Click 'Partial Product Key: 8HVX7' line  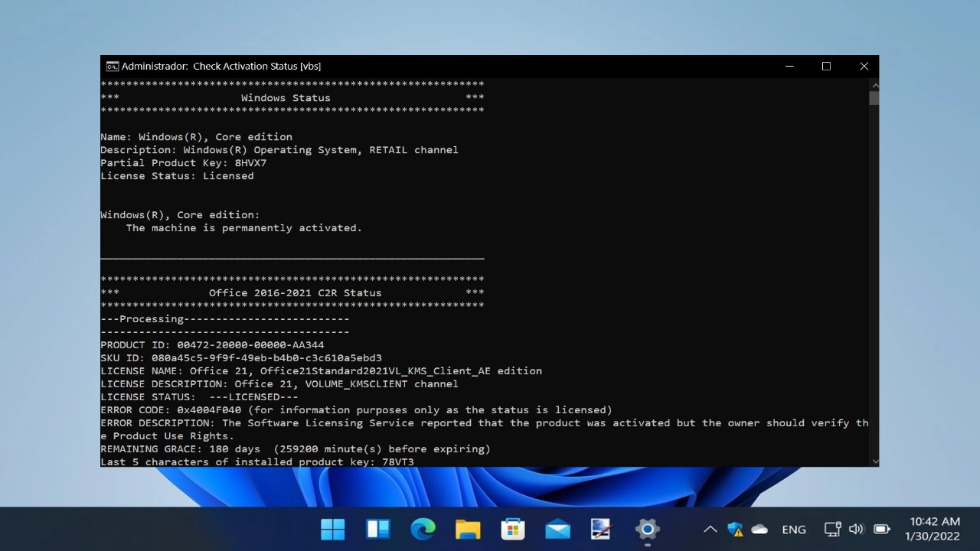(184, 163)
